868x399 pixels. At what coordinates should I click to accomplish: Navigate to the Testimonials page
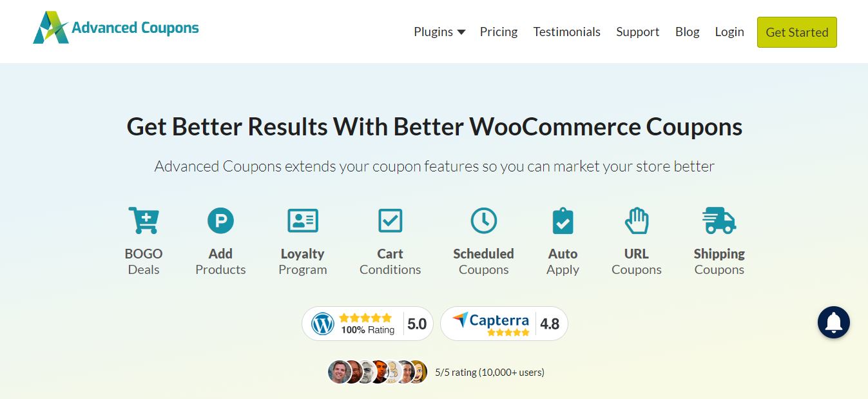click(566, 32)
